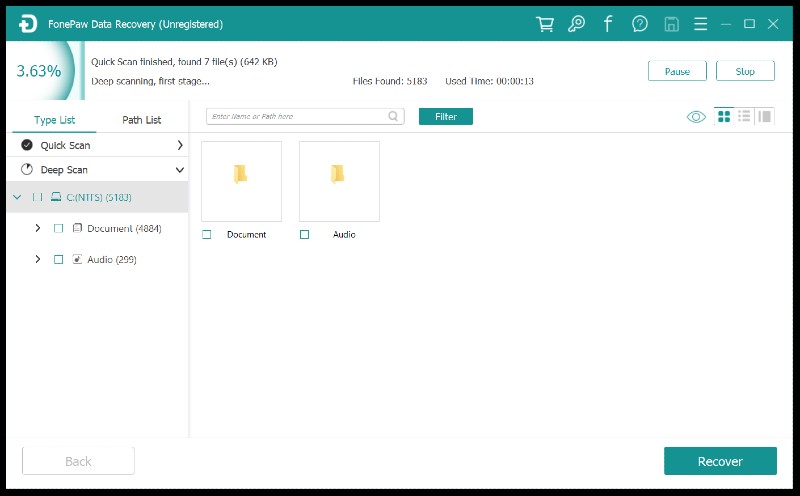Viewport: 800px width, 496px height.
Task: Click the 3.63% scan progress indicator
Action: point(39,70)
